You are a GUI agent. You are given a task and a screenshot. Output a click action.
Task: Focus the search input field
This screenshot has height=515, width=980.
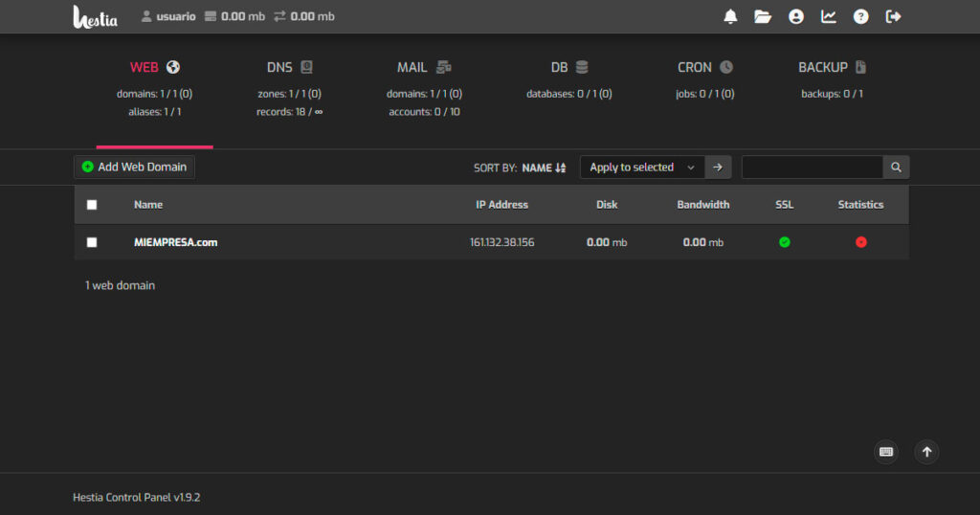pos(812,168)
